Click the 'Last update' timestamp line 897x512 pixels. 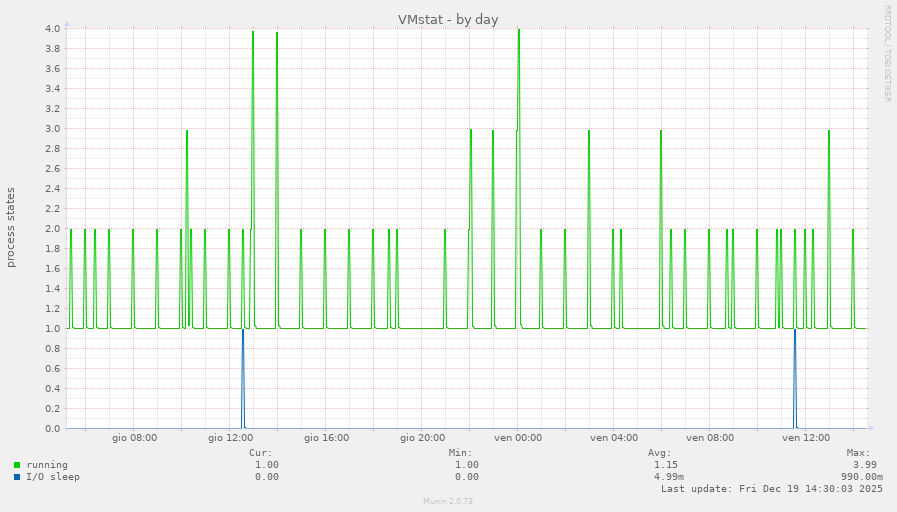click(x=772, y=489)
